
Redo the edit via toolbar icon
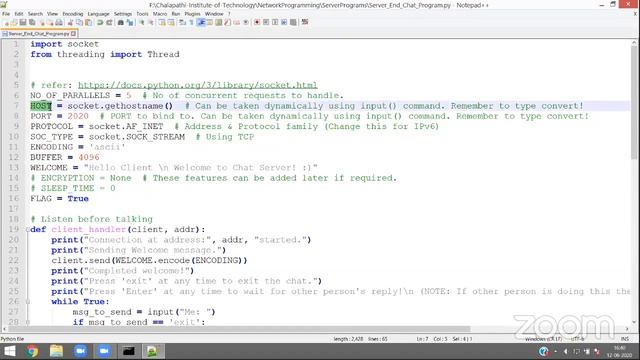tap(109, 22)
